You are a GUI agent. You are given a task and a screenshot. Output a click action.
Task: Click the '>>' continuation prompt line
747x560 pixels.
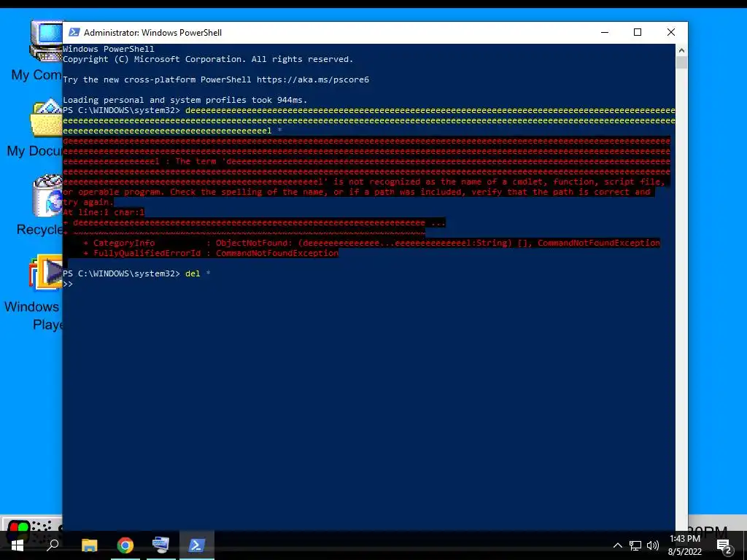tap(68, 284)
